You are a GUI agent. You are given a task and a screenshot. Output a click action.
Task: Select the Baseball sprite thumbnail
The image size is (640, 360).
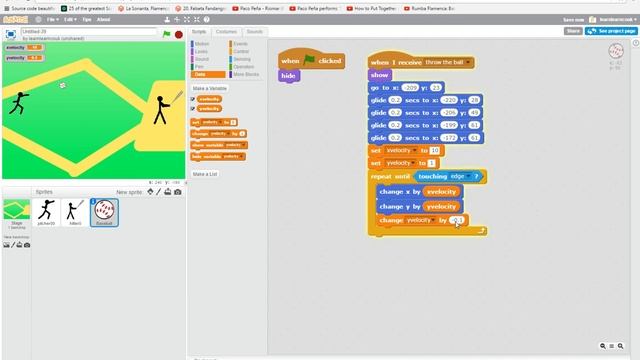(x=104, y=212)
